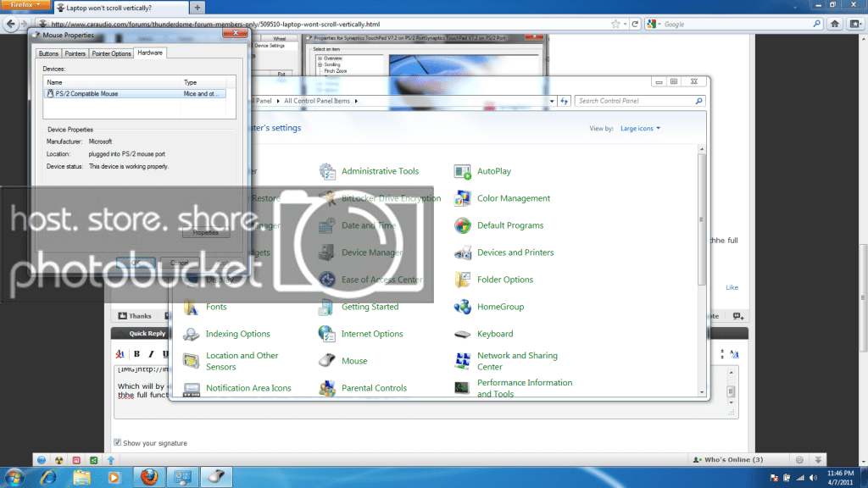Switch to Buttons tab in Mouse Properties
This screenshot has width=868, height=488.
pyautogui.click(x=48, y=53)
